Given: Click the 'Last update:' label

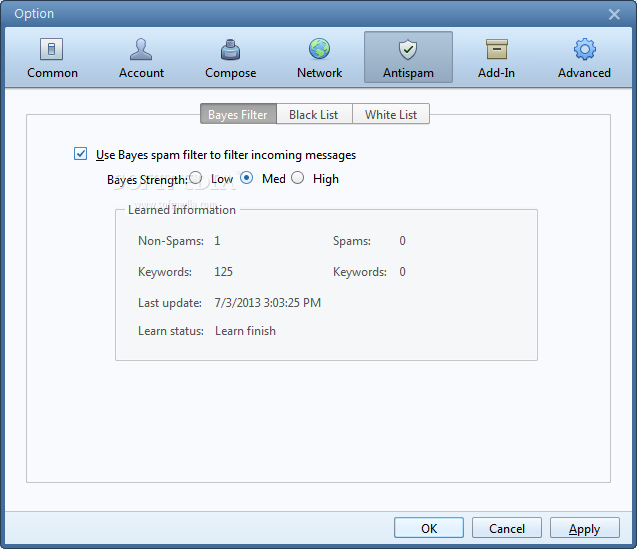Looking at the screenshot, I should tap(170, 303).
